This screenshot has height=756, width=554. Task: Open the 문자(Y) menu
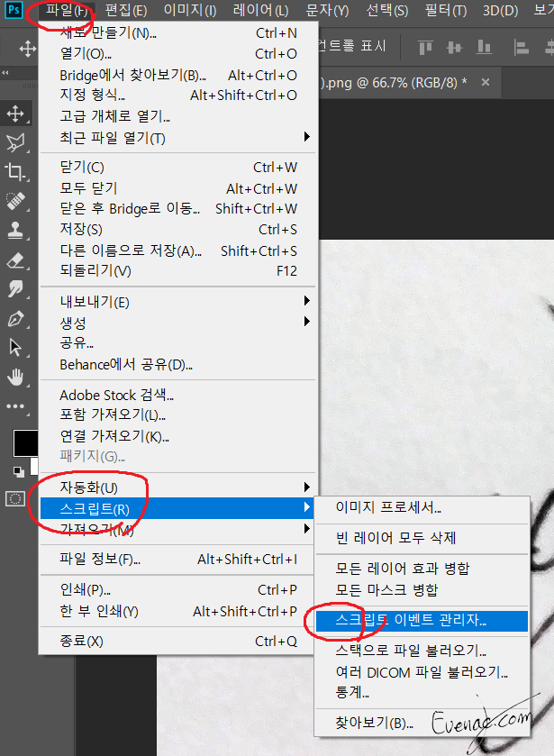[327, 10]
